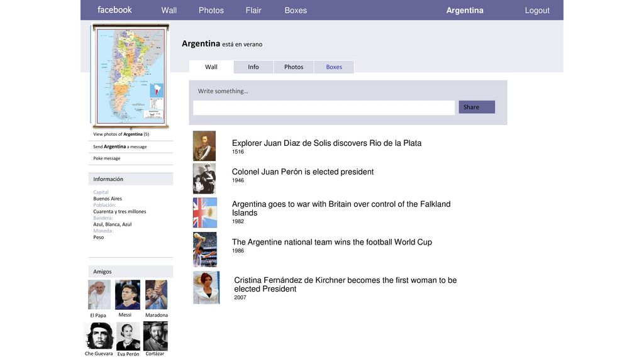The width and height of the screenshot is (644, 362).
Task: Click the 'Eva Perón' name label
Action: (128, 354)
